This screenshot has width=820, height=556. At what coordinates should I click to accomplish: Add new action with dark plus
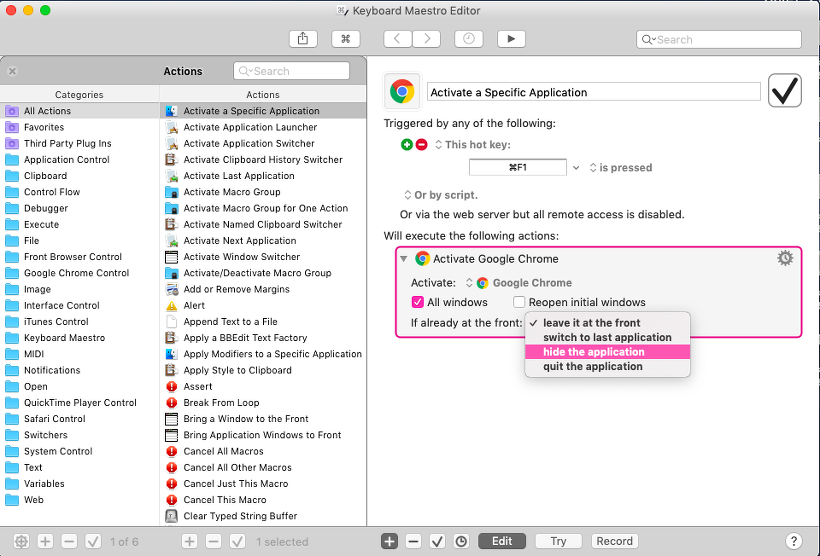point(389,541)
